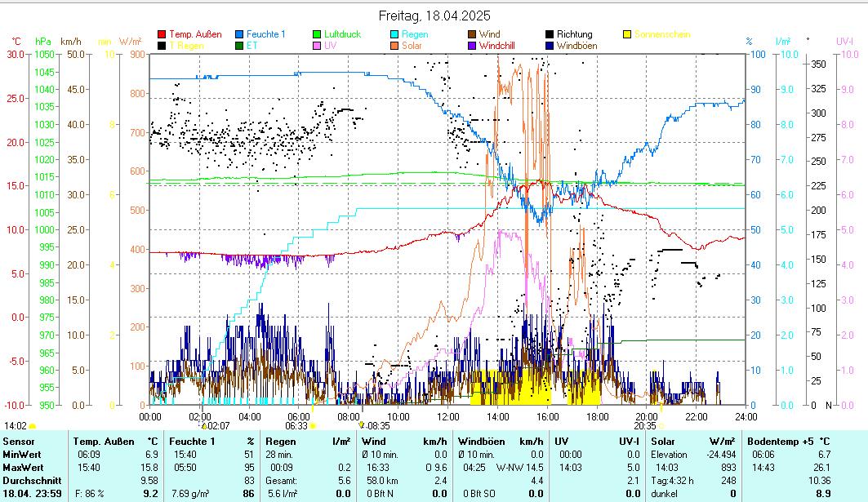Click the marker labeled 02:07

coord(203,425)
